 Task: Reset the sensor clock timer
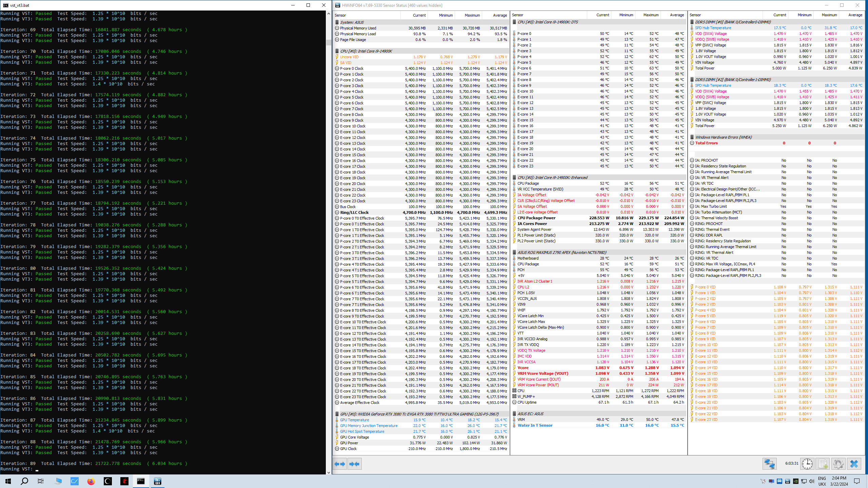point(807,464)
